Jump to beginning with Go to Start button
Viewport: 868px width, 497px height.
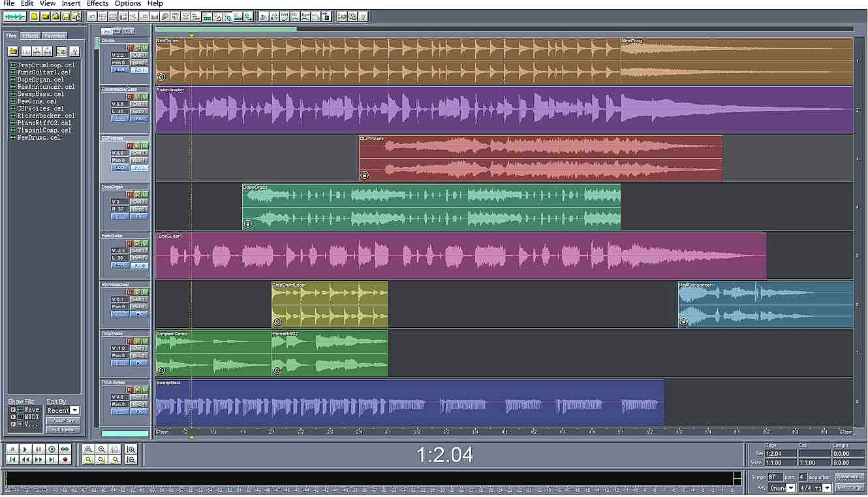(x=12, y=460)
